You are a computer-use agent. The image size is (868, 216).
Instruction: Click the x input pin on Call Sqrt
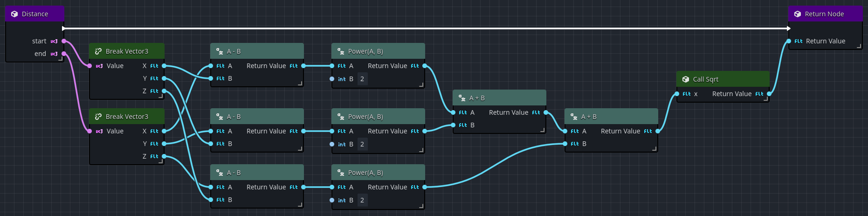[677, 94]
